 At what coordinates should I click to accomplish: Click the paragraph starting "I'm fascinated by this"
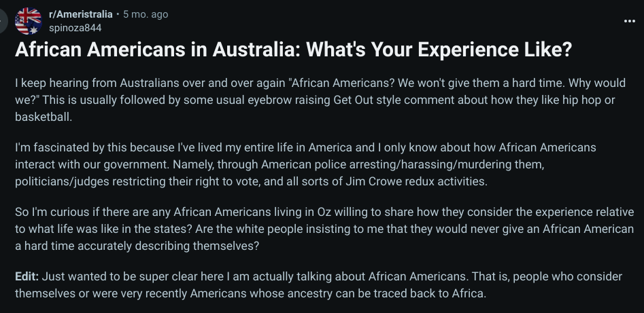[x=305, y=164]
